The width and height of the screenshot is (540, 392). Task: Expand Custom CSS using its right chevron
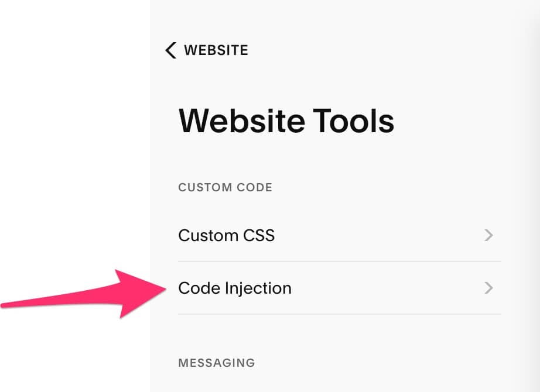pos(488,235)
